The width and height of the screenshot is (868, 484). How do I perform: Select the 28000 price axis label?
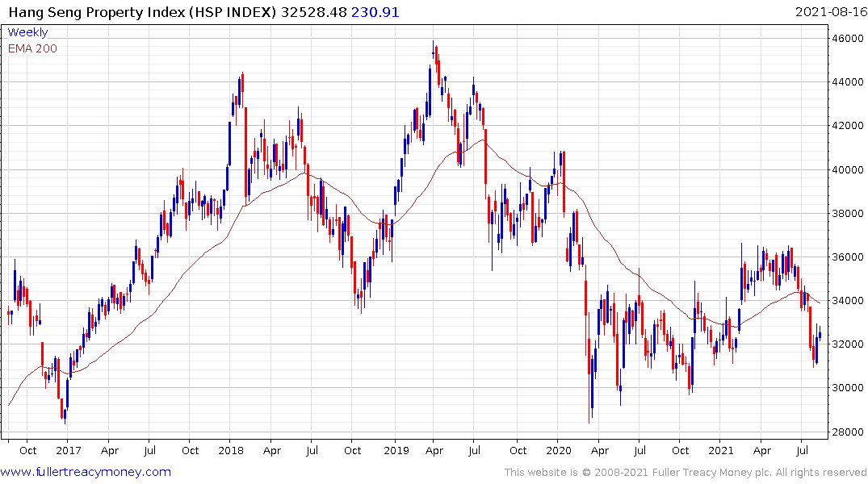point(847,432)
